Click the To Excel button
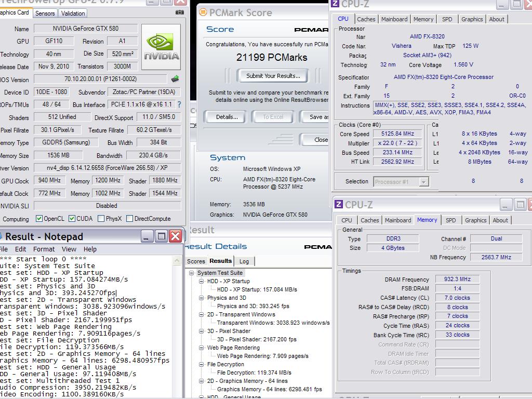The height and width of the screenshot is (399, 532). pyautogui.click(x=273, y=117)
